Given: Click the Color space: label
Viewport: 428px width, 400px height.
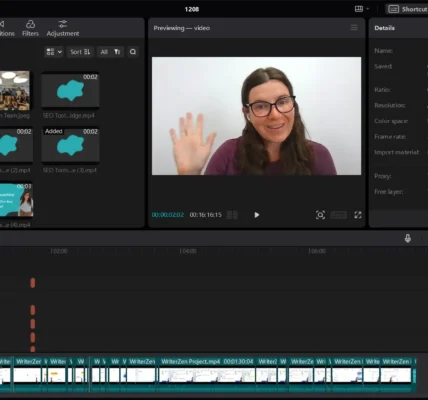Looking at the screenshot, I should [x=391, y=121].
